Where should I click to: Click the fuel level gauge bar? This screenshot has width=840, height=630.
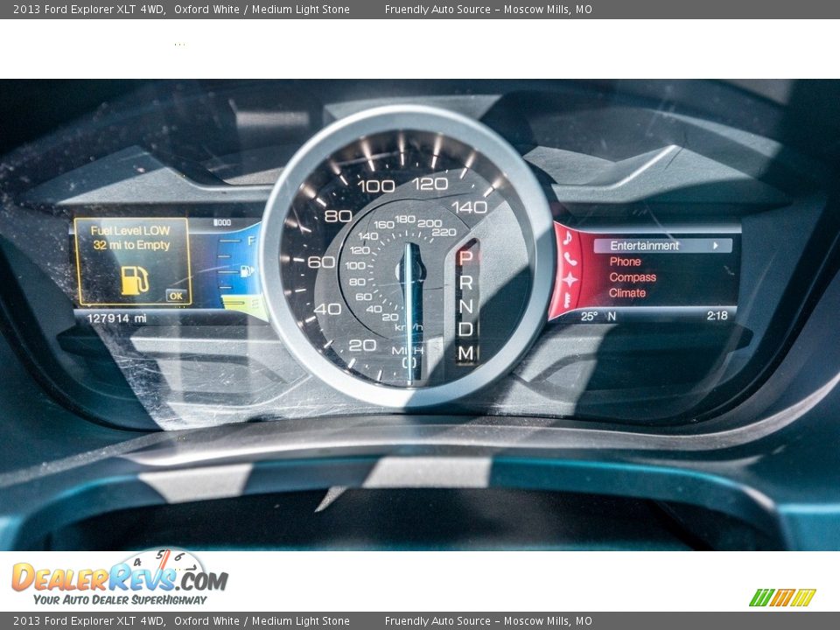pyautogui.click(x=242, y=307)
